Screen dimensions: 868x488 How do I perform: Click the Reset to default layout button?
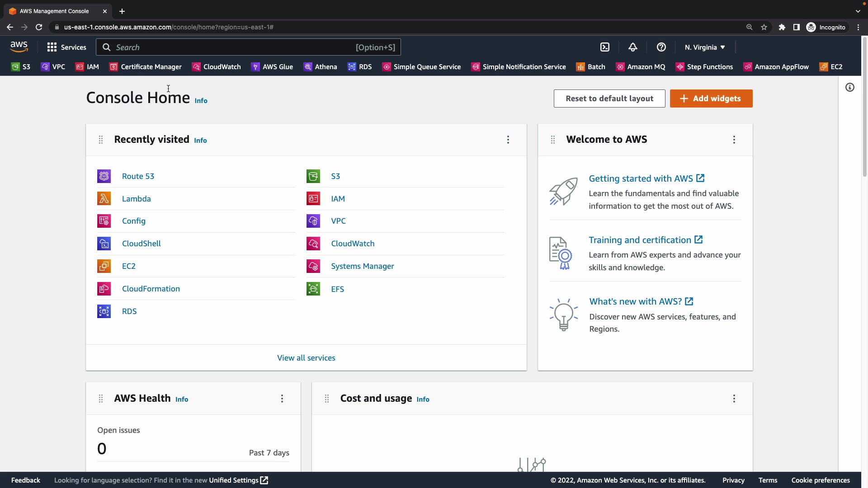pos(609,99)
